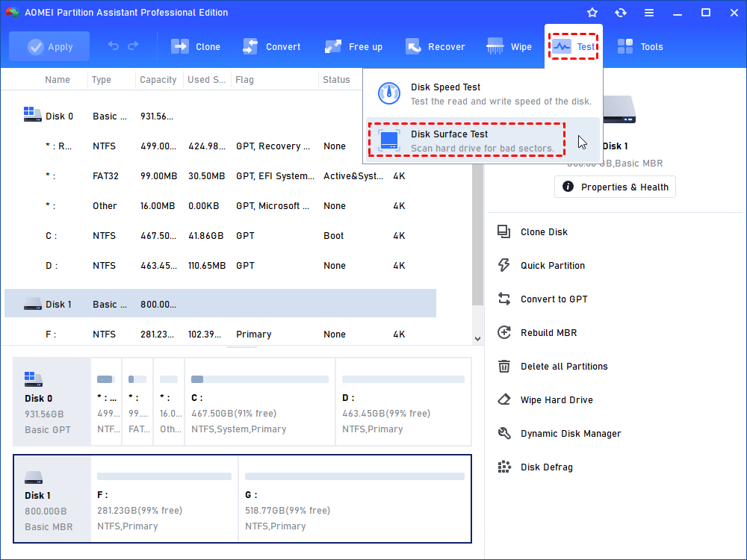The height and width of the screenshot is (560, 747).
Task: Select the F: 281.23GB partition block
Action: coord(164,499)
